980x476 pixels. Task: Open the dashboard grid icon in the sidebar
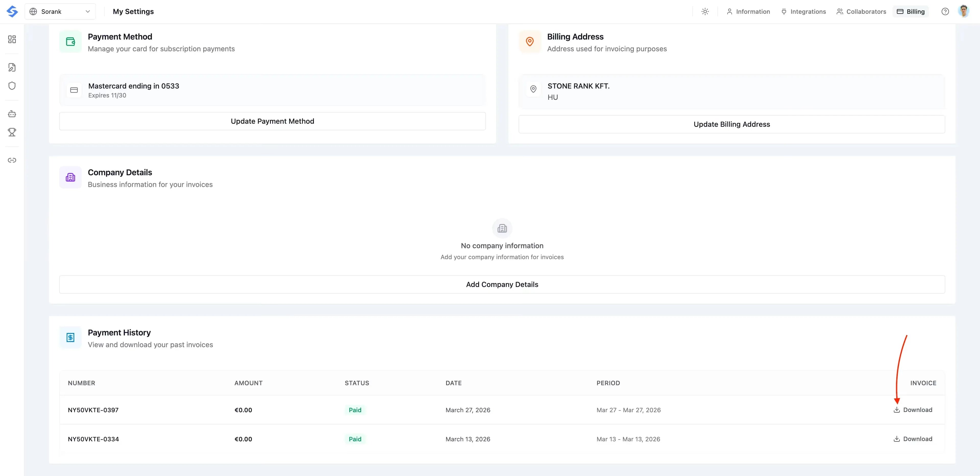pyautogui.click(x=12, y=39)
